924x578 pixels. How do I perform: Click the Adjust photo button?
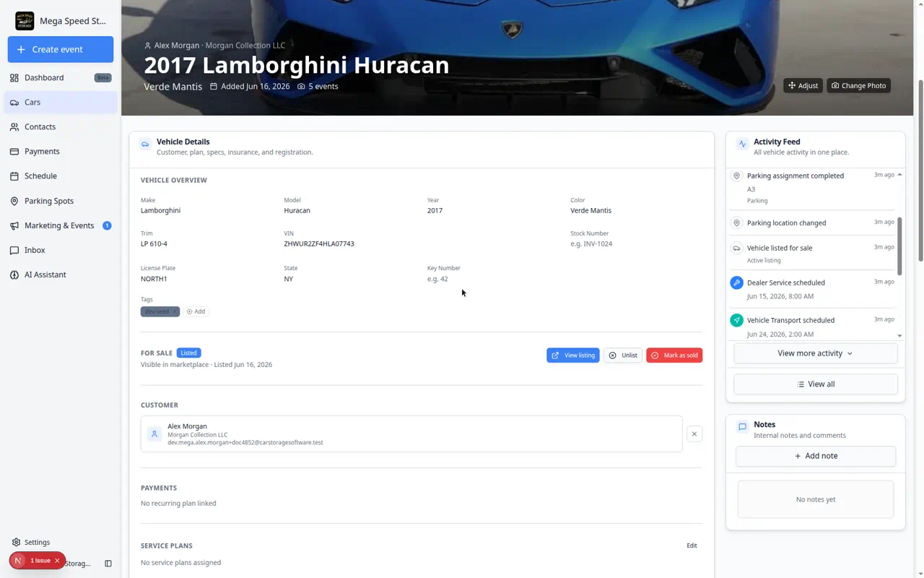803,85
